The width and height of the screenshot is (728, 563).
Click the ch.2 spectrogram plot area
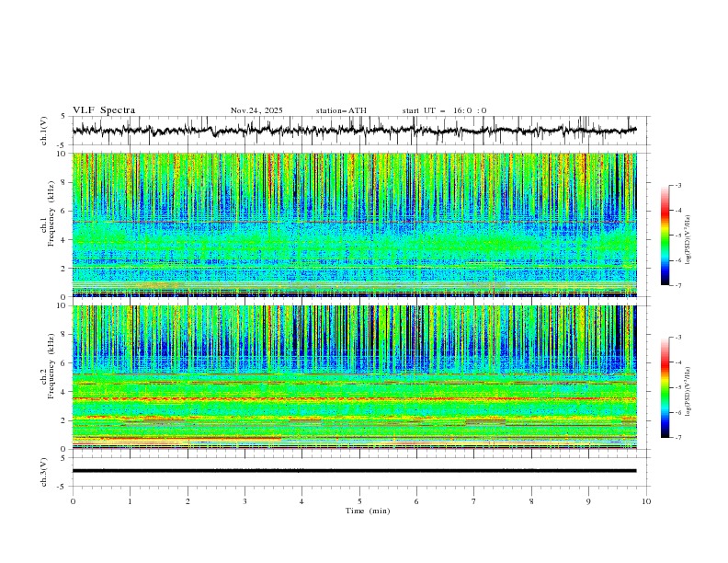[x=354, y=377]
